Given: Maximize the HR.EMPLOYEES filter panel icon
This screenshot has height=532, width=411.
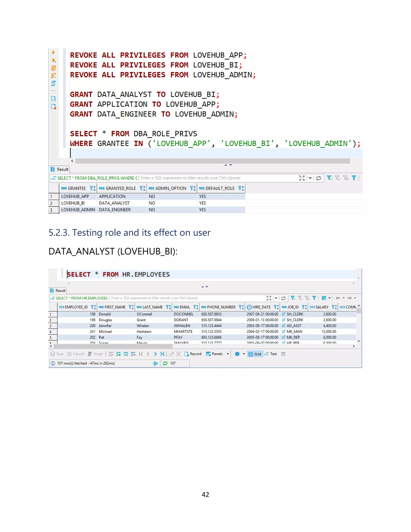Looking at the screenshot, I should point(269,298).
